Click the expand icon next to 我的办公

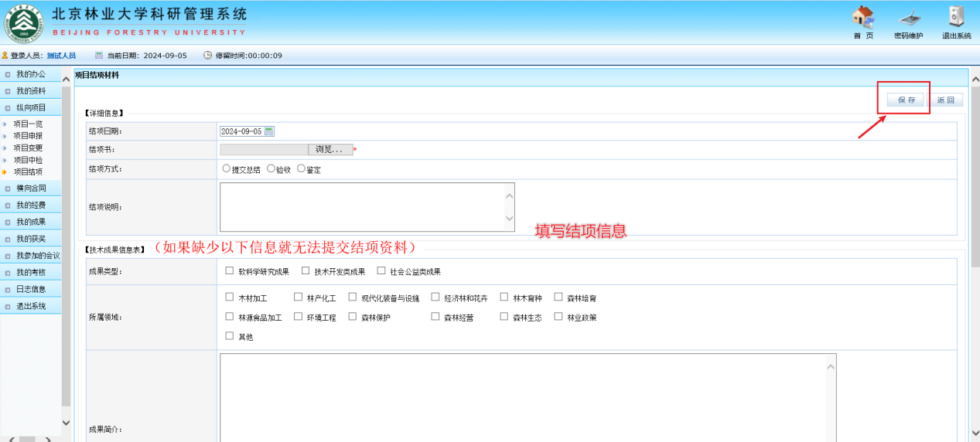click(8, 74)
